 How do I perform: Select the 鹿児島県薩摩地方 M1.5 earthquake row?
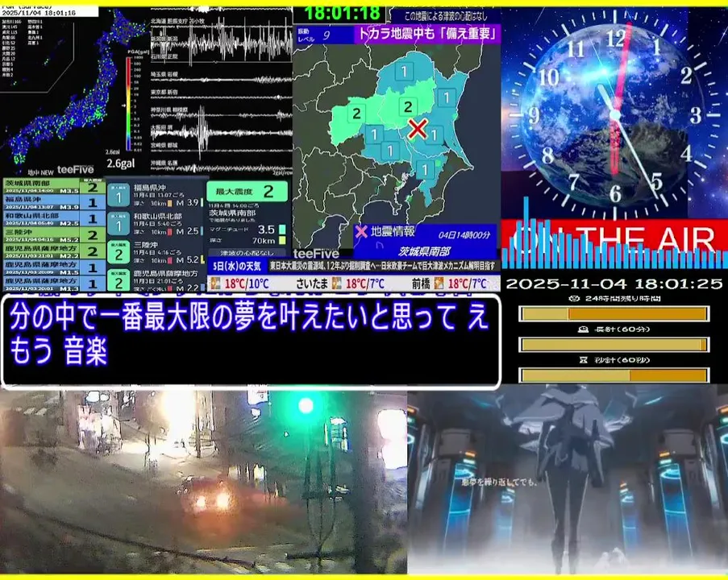pyautogui.click(x=54, y=267)
